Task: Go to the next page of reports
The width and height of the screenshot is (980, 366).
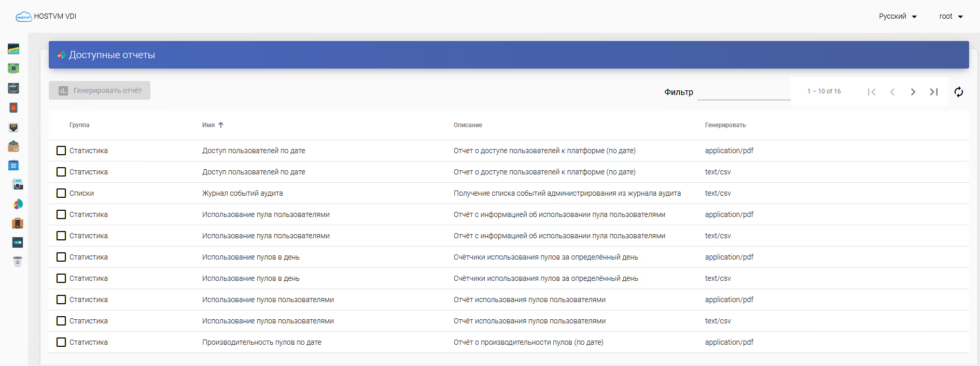Action: (913, 92)
